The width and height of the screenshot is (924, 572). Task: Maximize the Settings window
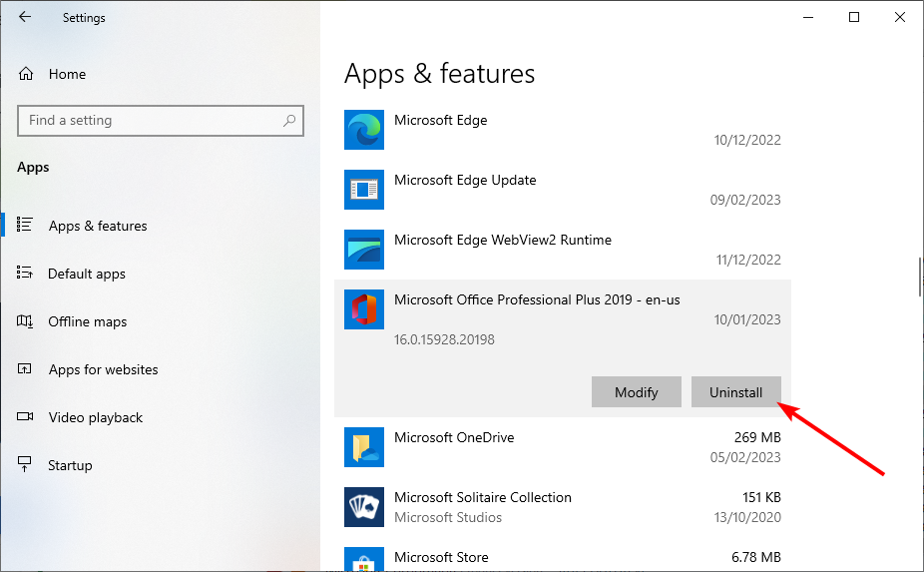854,17
